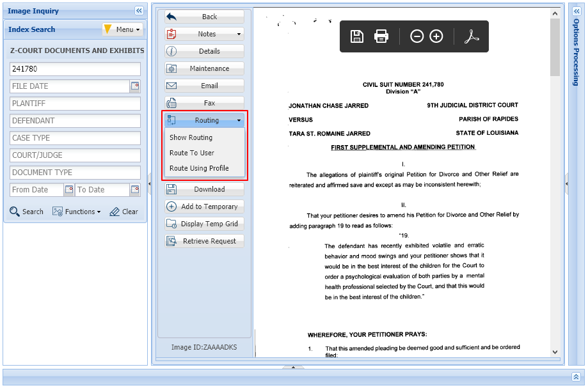The width and height of the screenshot is (588, 388).
Task: Expand the Functions dropdown
Action: (x=77, y=211)
